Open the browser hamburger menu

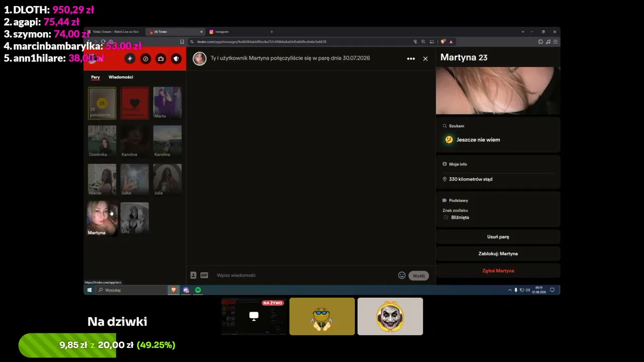point(555,42)
